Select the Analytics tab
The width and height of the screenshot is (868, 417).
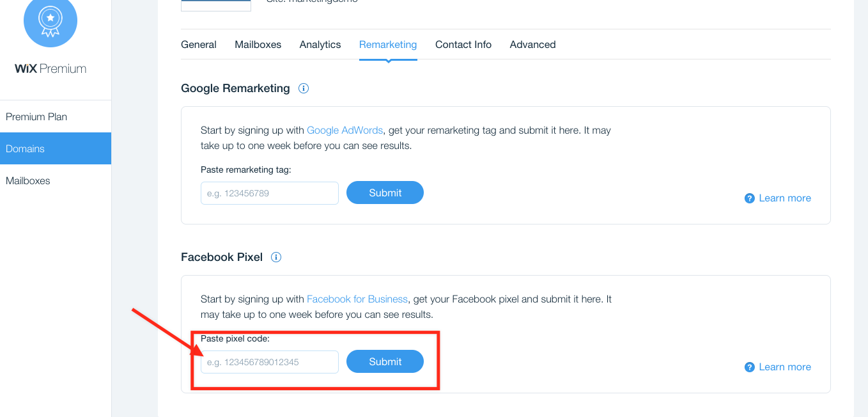click(320, 45)
